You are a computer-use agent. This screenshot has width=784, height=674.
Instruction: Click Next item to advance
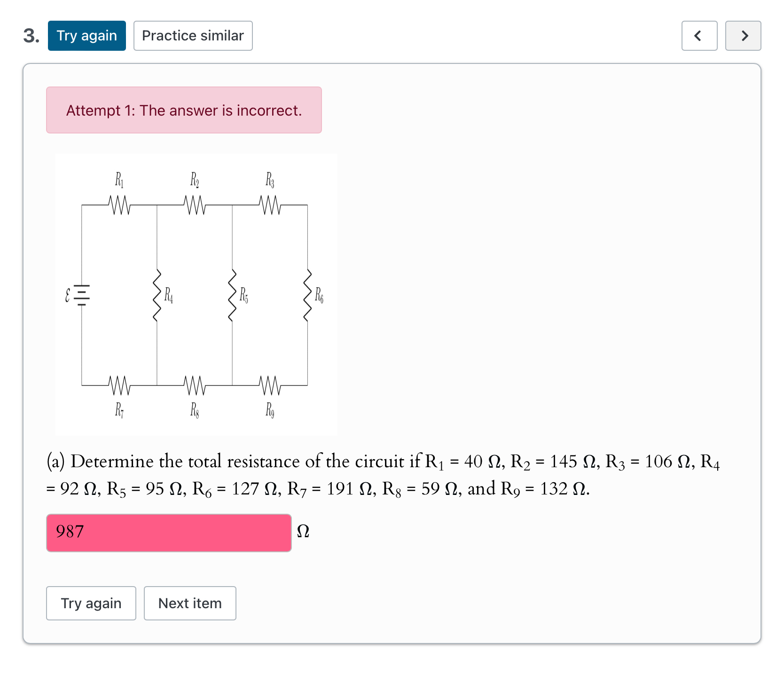pyautogui.click(x=189, y=603)
